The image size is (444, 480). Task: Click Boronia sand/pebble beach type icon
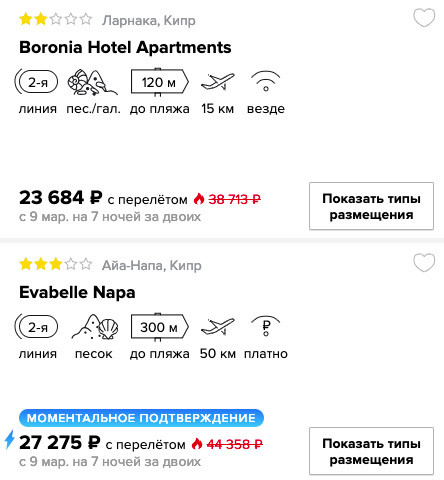coord(92,82)
